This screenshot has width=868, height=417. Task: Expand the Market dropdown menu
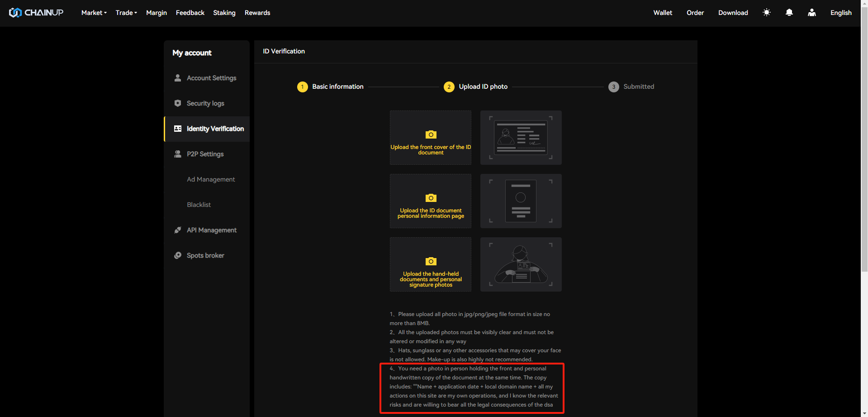click(x=94, y=13)
